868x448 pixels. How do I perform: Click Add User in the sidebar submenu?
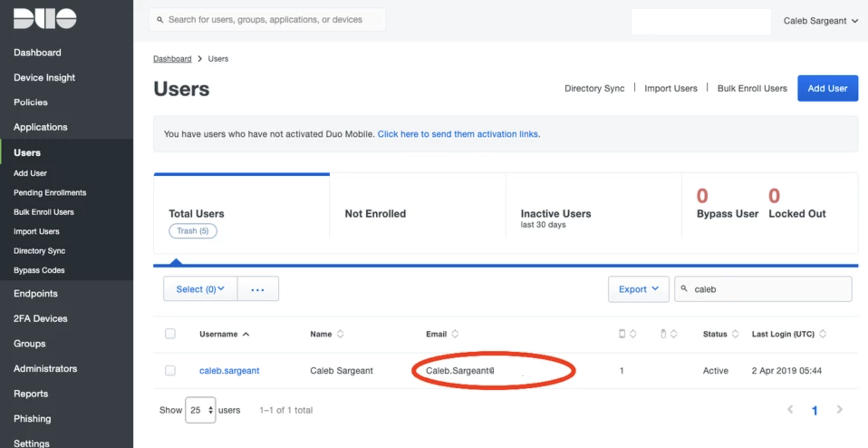(x=30, y=173)
